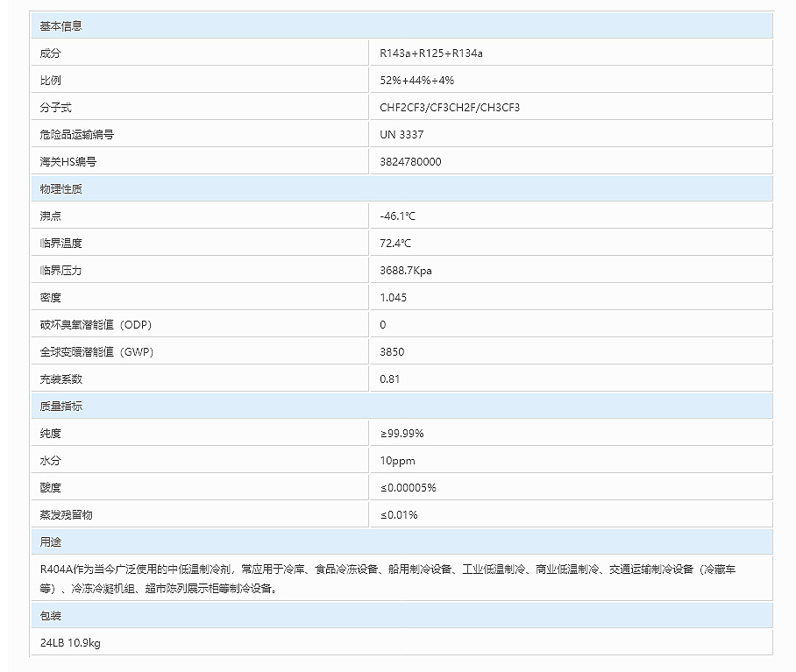796x672 pixels.
Task: Click the 质量指标 section header
Action: pos(61,407)
